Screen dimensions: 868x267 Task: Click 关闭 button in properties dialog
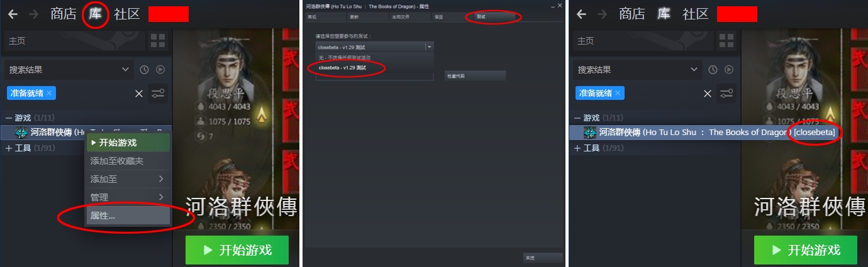(542, 258)
